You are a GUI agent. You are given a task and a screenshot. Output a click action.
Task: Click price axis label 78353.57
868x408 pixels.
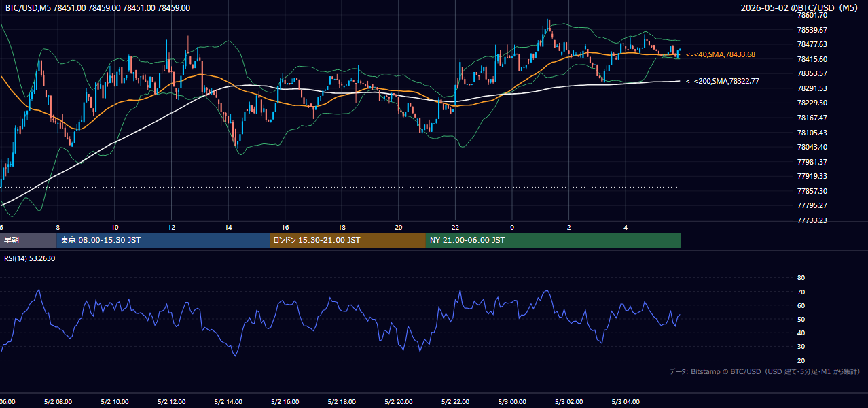point(812,73)
